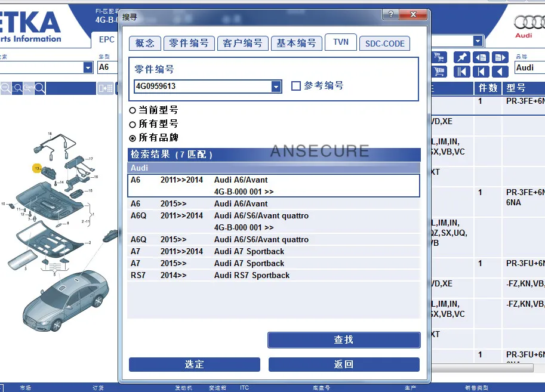545x392 pixels.
Task: Switch to the SDC-CODE tab
Action: pos(385,44)
